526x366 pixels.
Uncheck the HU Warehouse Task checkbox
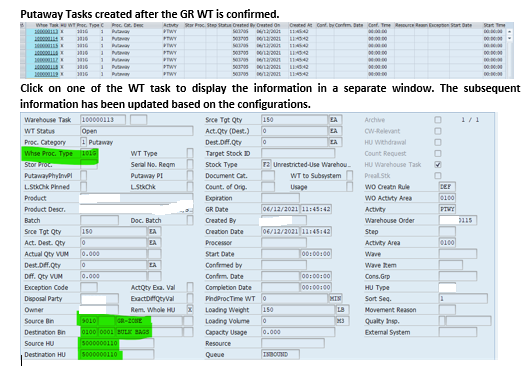[438, 164]
